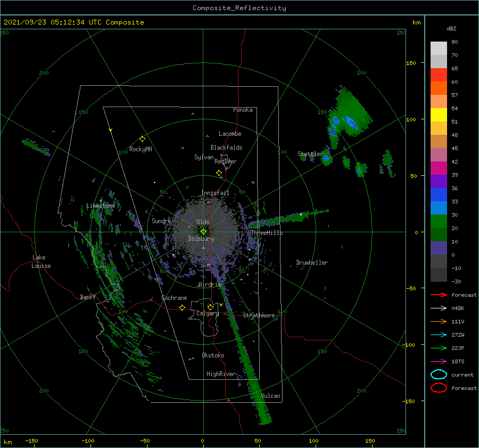This screenshot has width=479, height=448.
Task: Click the Banff label
Action: pyautogui.click(x=88, y=297)
